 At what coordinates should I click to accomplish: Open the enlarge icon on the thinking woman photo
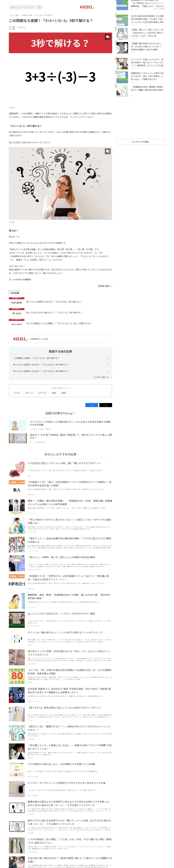[107, 152]
